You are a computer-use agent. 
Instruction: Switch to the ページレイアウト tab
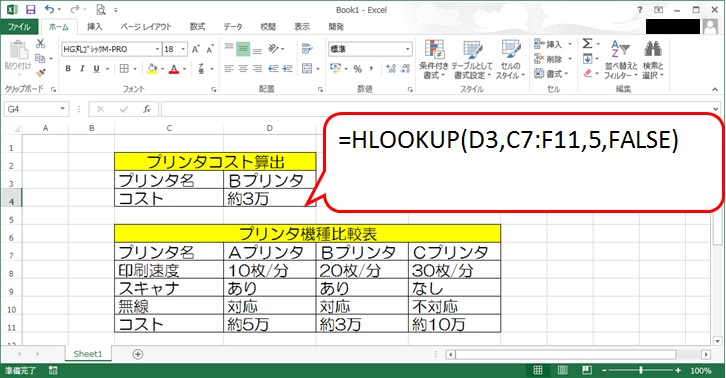pos(146,27)
